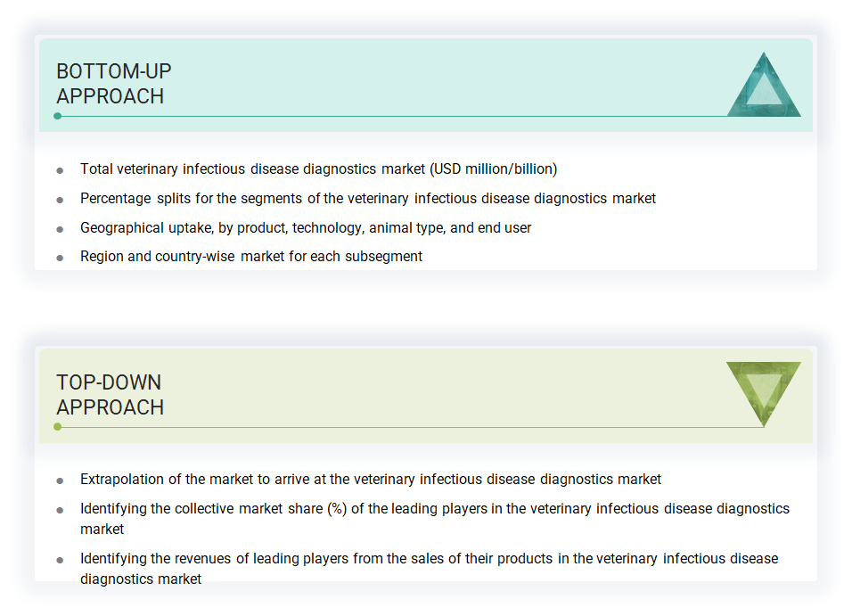Click the bullet beside geographical uptake item
This screenshot has width=852, height=616.
tap(60, 228)
